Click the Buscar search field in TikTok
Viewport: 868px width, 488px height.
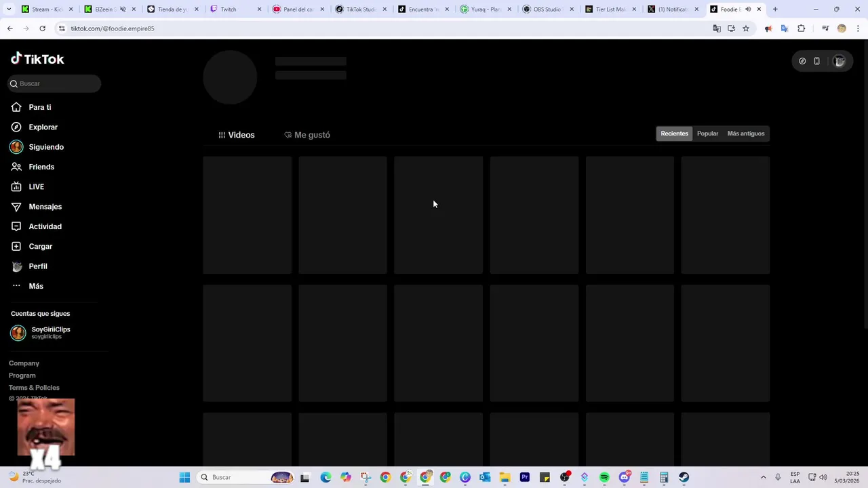tap(54, 83)
